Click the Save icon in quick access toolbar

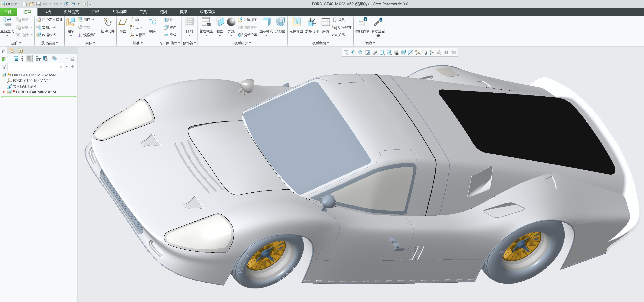tap(38, 4)
